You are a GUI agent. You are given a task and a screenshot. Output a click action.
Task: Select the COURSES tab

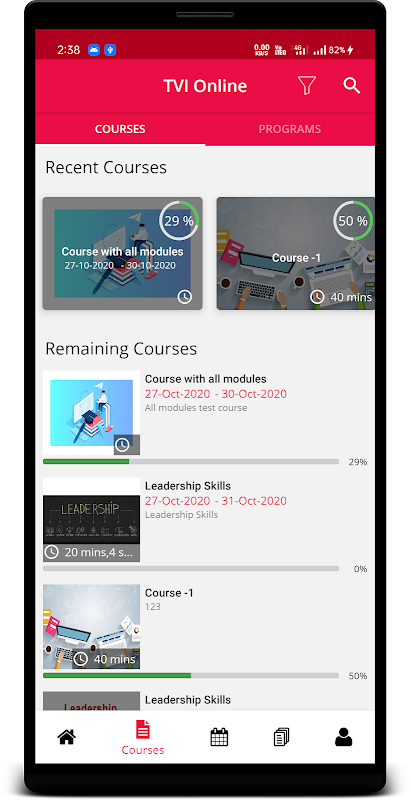pyautogui.click(x=120, y=129)
